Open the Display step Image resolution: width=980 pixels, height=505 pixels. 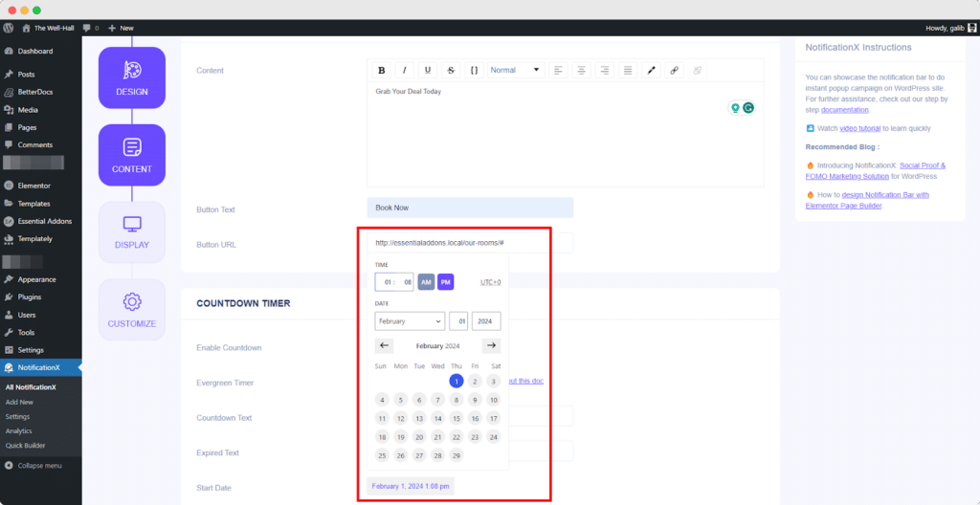132,231
